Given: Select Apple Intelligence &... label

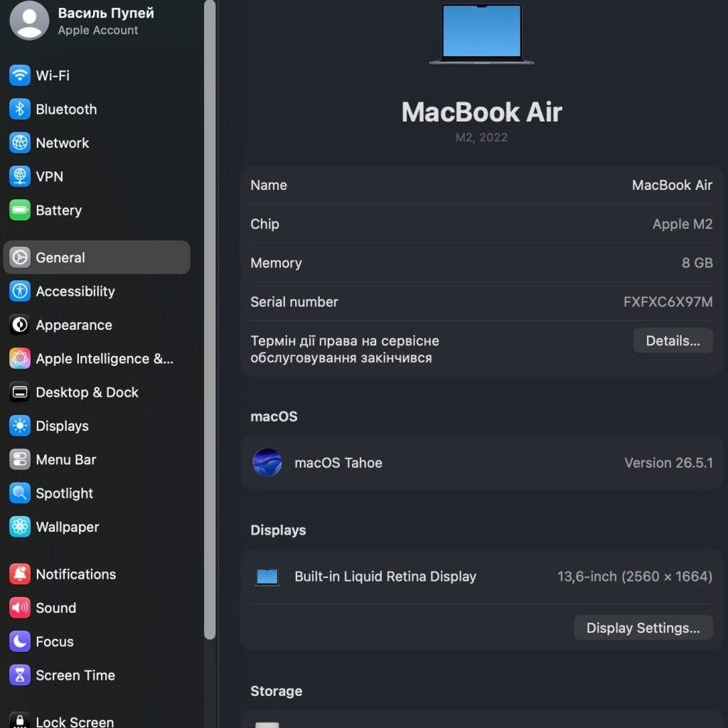Looking at the screenshot, I should pyautogui.click(x=105, y=359).
